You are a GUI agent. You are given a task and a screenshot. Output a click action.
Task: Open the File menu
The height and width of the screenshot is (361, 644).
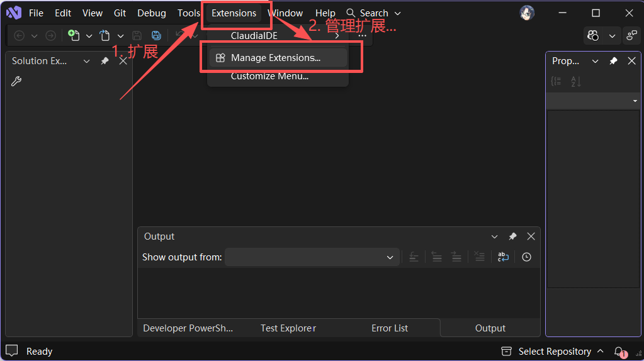[36, 13]
